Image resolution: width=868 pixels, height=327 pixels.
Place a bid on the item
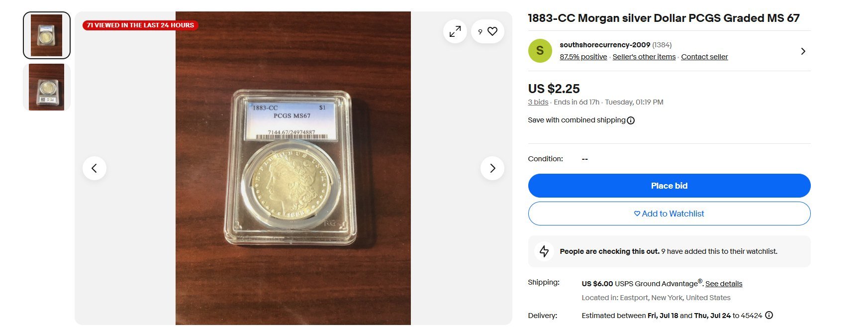[x=669, y=186]
